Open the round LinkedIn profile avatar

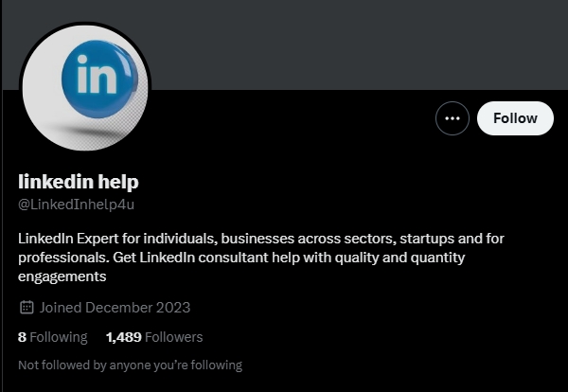(85, 87)
